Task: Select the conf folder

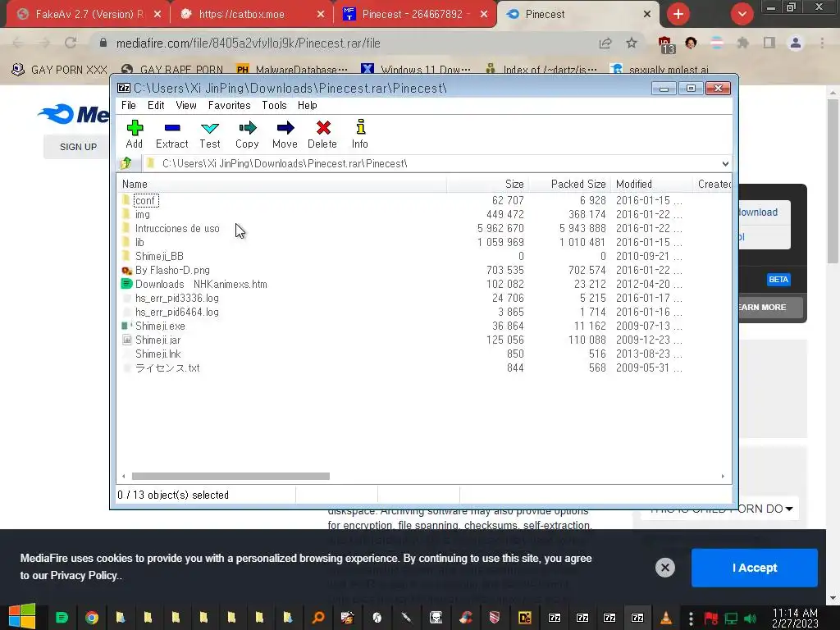Action: click(144, 200)
